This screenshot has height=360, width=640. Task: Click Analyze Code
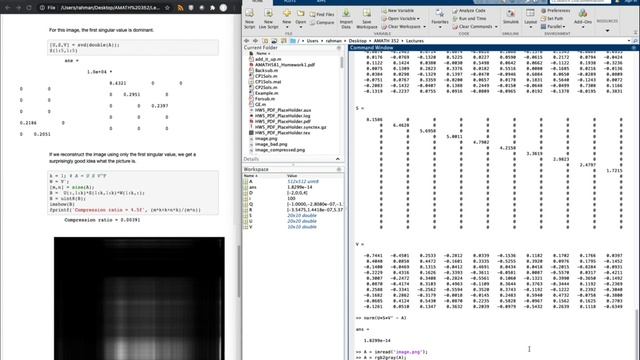tap(469, 11)
